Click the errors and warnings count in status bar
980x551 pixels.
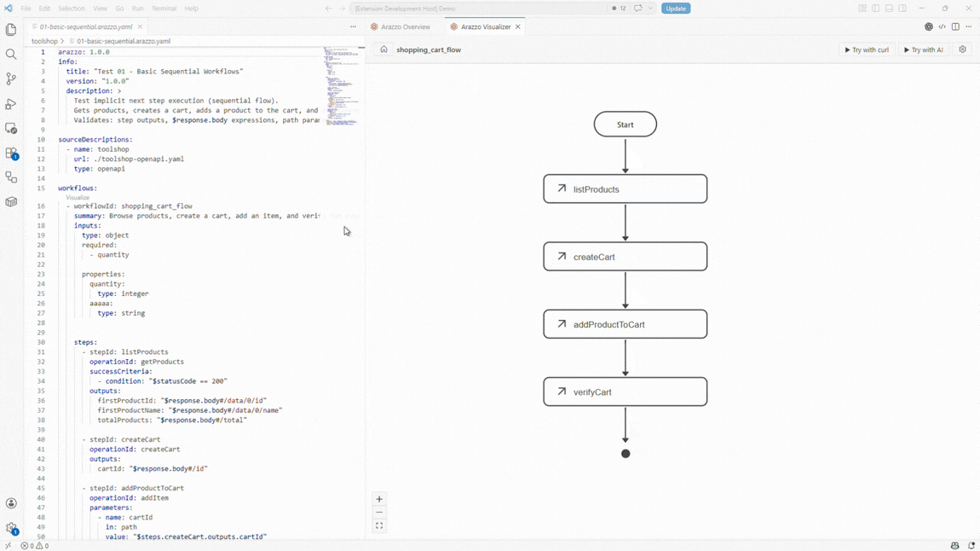coord(35,546)
